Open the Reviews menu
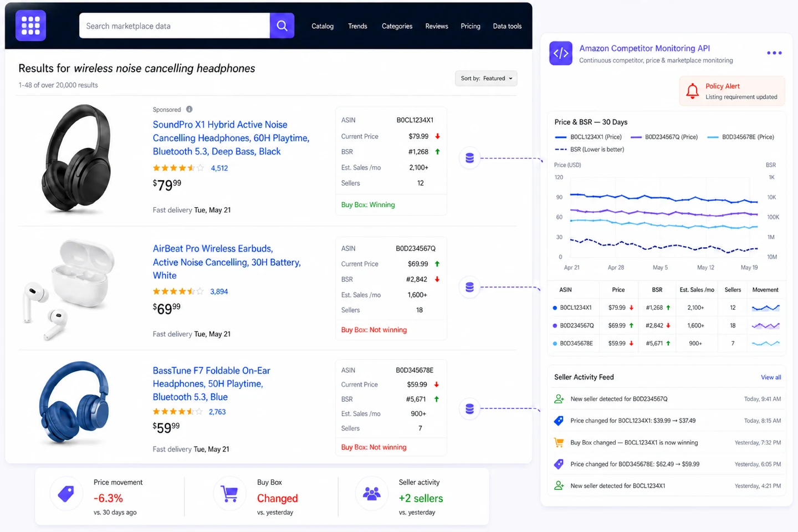 (437, 26)
